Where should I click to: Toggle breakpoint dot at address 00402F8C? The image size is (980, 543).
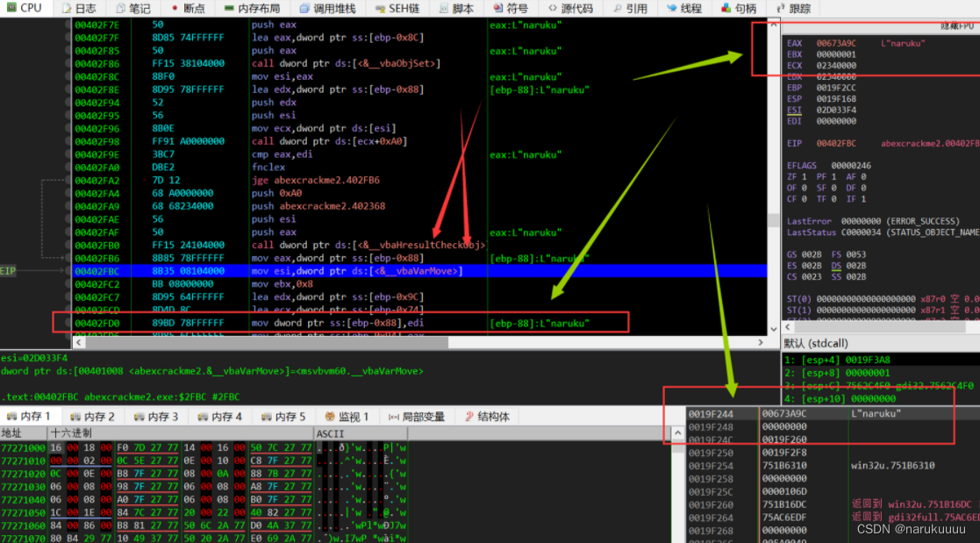coord(68,76)
